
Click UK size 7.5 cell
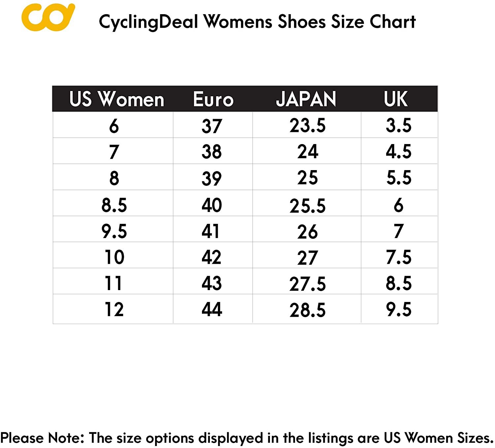pos(399,257)
